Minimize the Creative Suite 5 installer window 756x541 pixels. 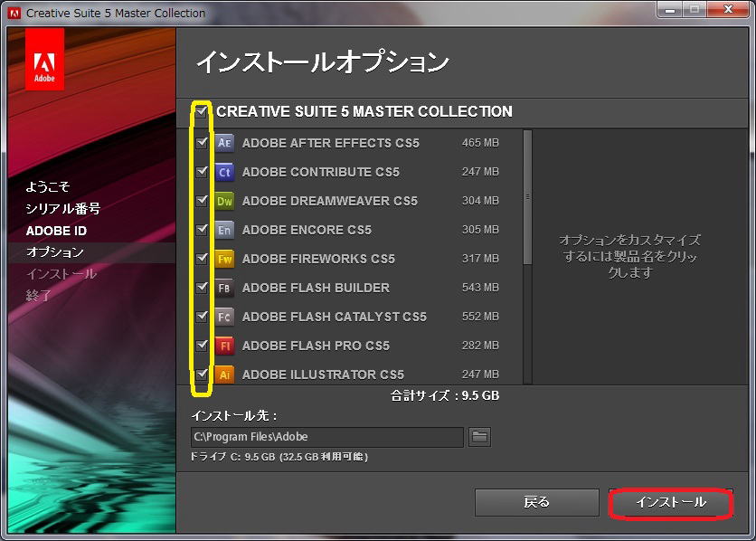(670, 10)
